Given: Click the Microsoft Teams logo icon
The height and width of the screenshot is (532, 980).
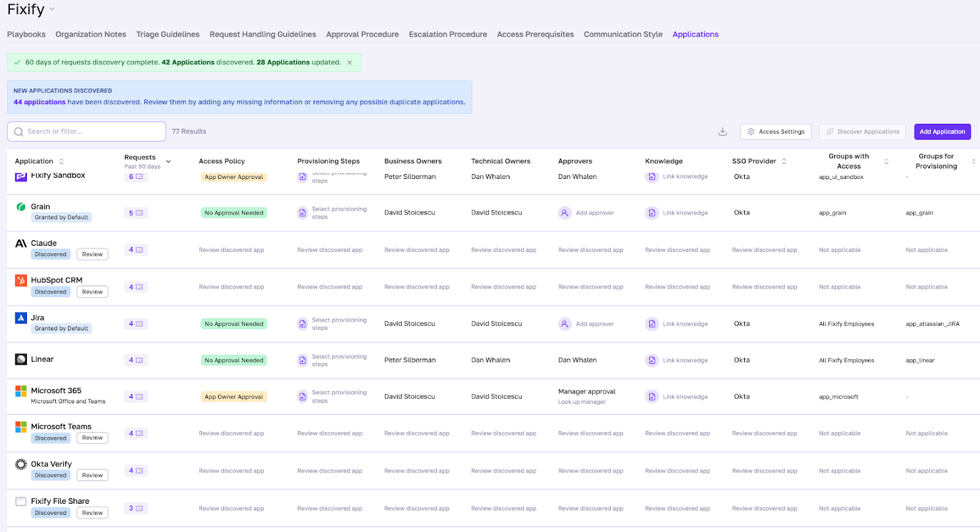Looking at the screenshot, I should [21, 427].
